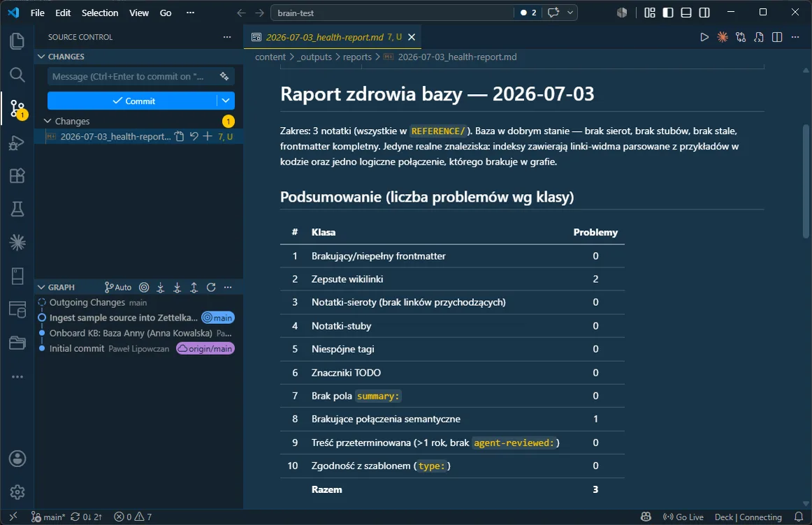Open the Selection menu
This screenshot has height=525, width=812.
click(x=100, y=13)
